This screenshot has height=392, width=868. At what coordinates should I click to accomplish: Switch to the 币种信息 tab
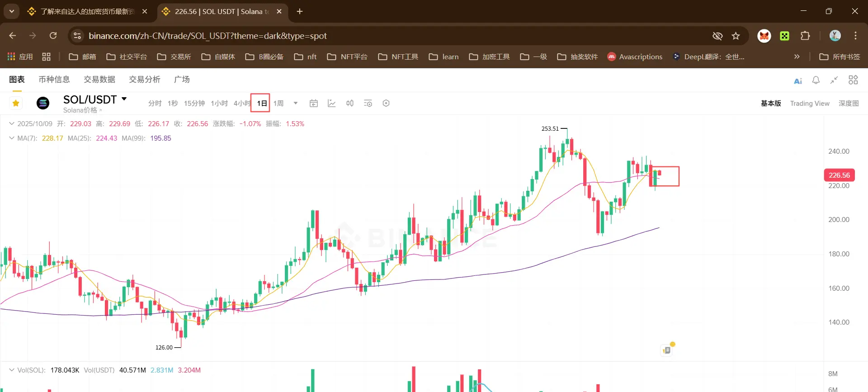tap(54, 80)
